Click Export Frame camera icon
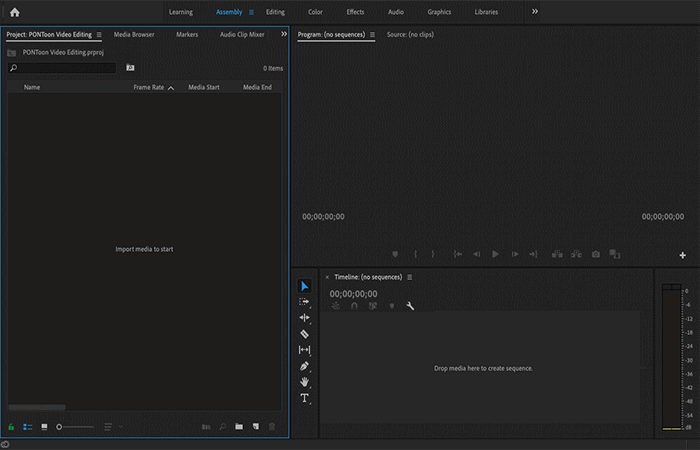Viewport: 700px width, 450px height. point(596,254)
